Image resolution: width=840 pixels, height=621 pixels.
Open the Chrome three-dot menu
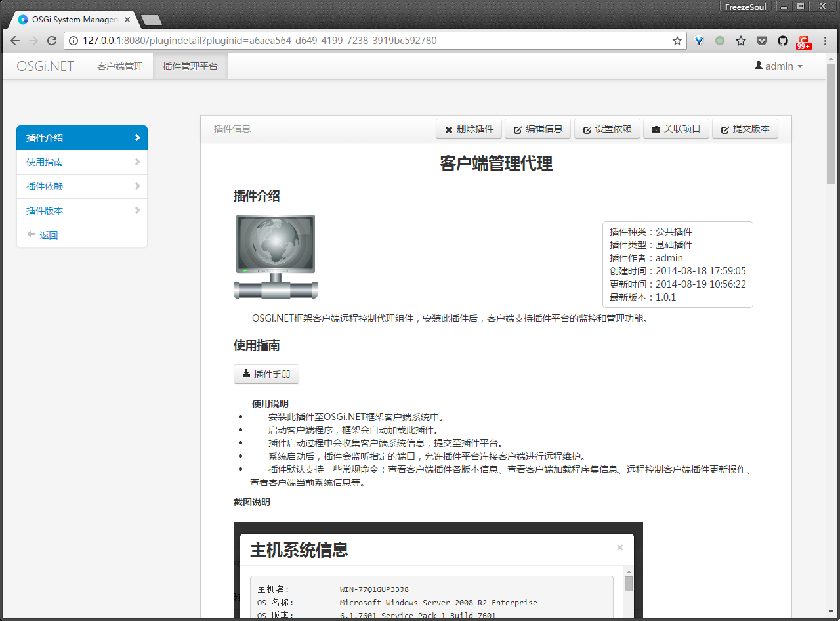[x=825, y=41]
